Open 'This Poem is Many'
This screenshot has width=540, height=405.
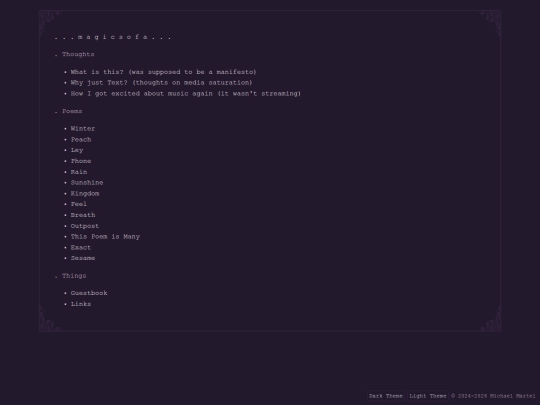pos(105,237)
